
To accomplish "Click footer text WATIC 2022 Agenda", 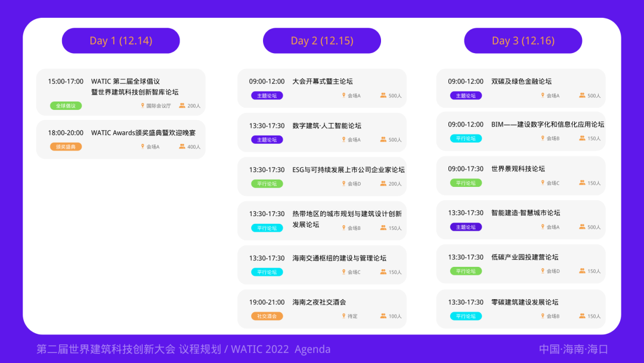I will [281, 349].
